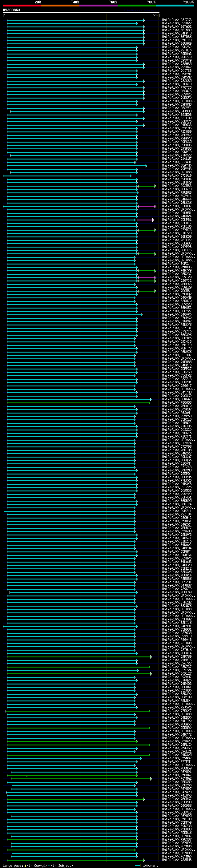The width and height of the screenshot is (197, 868).
Task: Select the UniRef100_Q7R7Z3 label
Action: tap(177, 233)
